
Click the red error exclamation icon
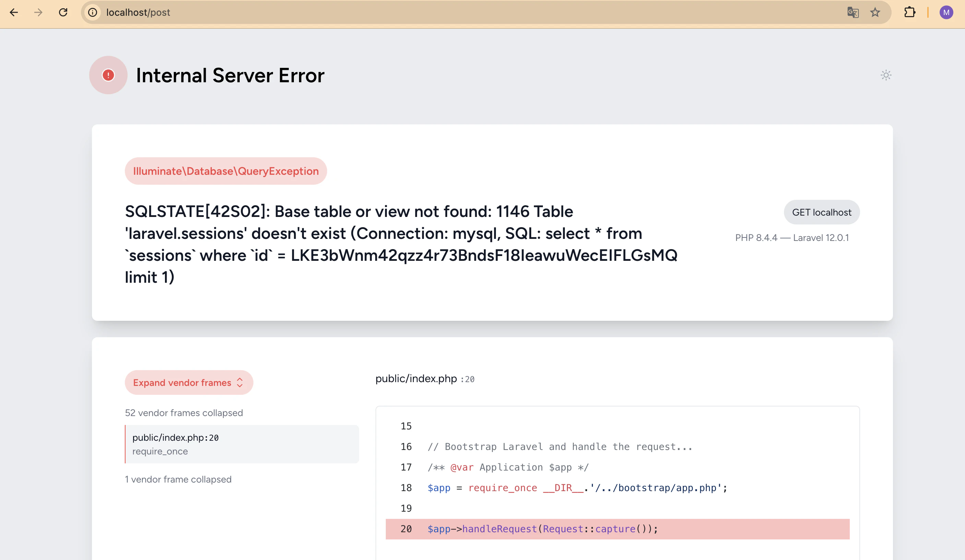tap(108, 75)
